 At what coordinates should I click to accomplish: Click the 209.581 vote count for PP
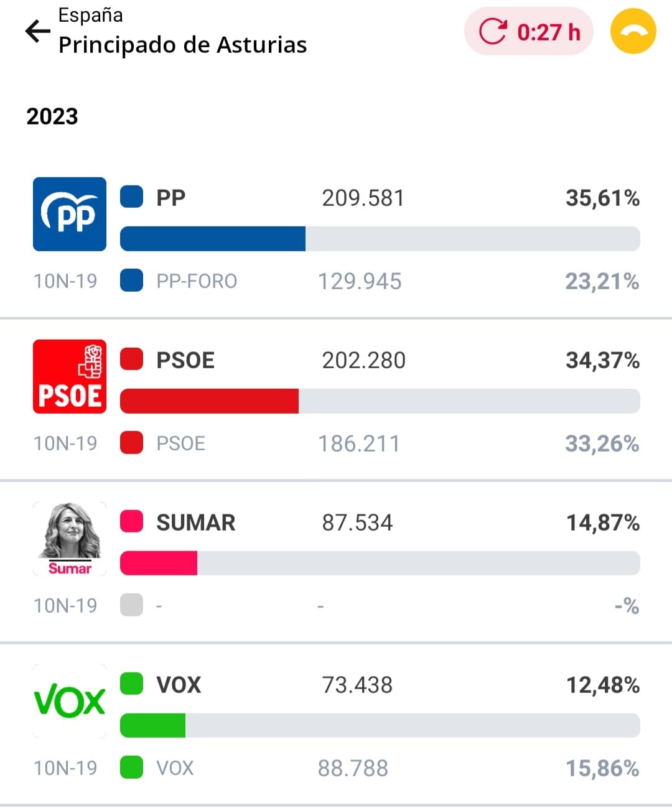(363, 198)
